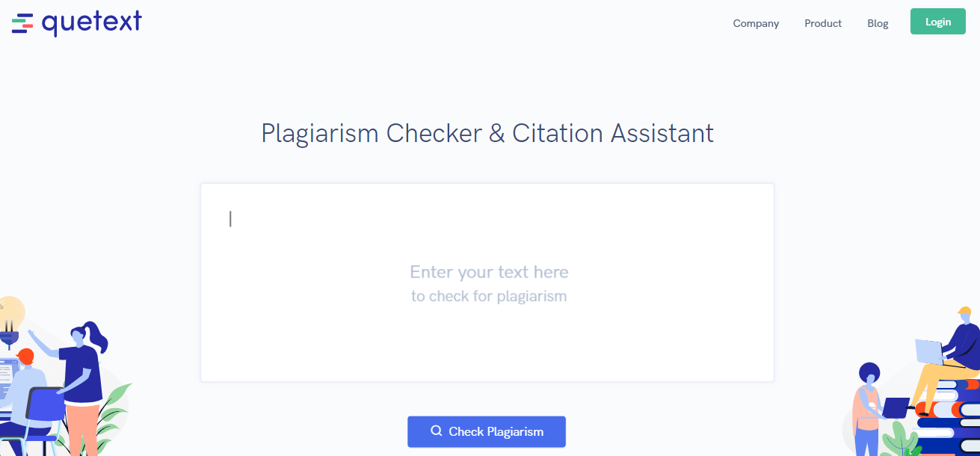Click the quetext wordmark text
Screen dimensions: 980x456
point(92,22)
